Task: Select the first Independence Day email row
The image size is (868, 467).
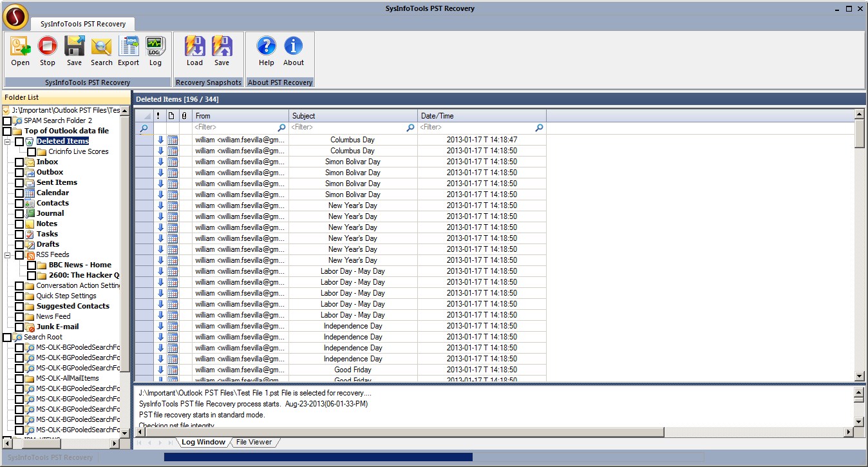Action: click(340, 326)
